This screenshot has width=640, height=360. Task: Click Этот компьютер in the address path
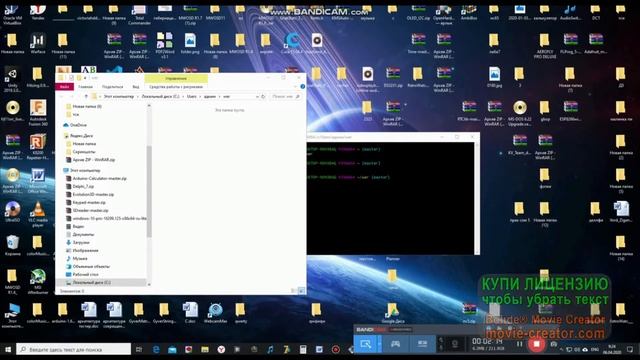[x=118, y=96]
